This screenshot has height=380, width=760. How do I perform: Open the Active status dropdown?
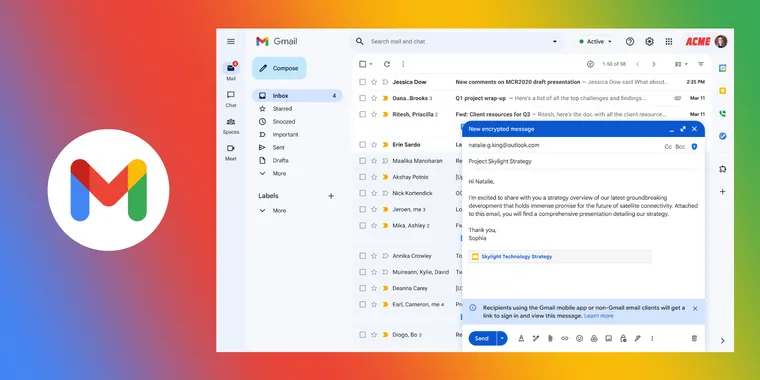[x=595, y=42]
